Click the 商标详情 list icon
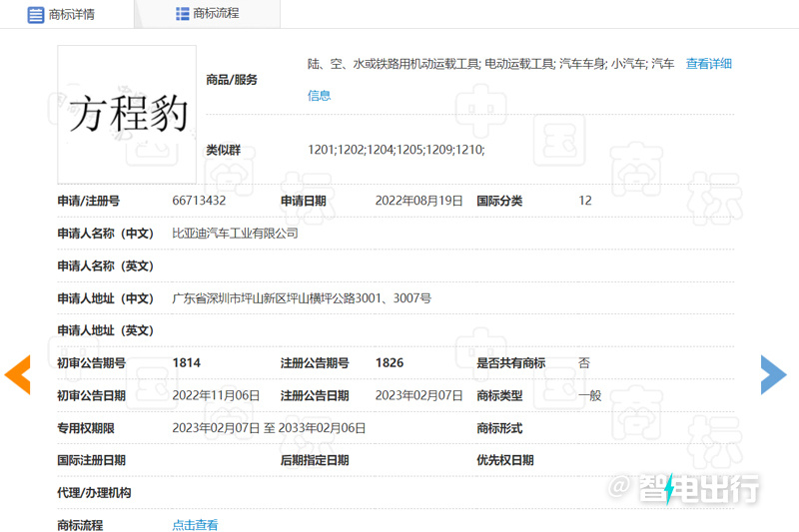The image size is (799, 532). coord(35,15)
